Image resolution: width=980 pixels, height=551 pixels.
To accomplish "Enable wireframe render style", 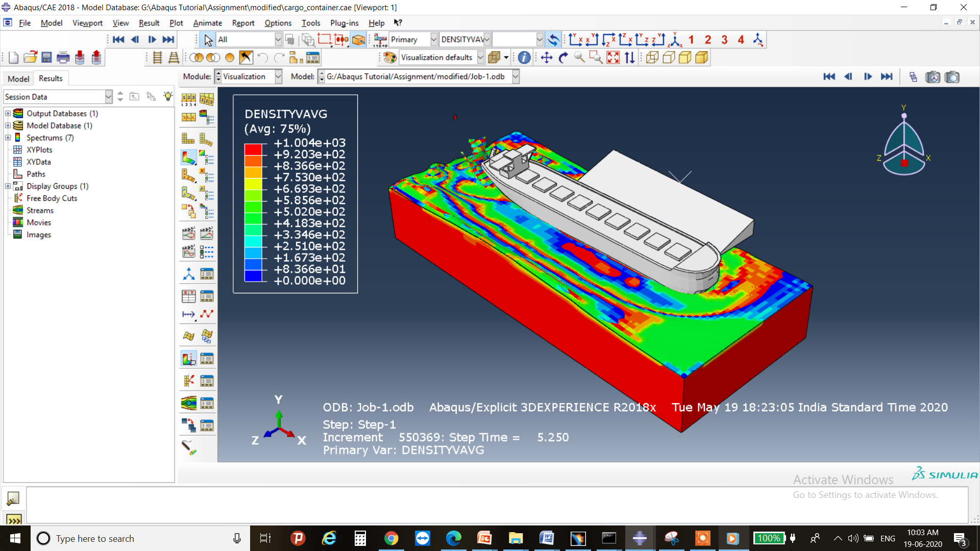I will point(652,58).
